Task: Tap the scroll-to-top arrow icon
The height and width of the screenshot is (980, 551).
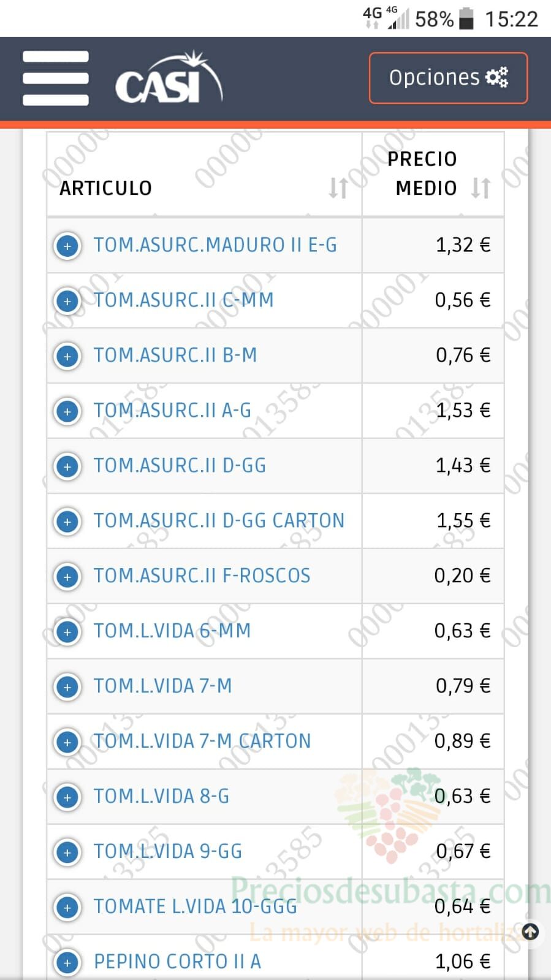Action: tap(530, 932)
